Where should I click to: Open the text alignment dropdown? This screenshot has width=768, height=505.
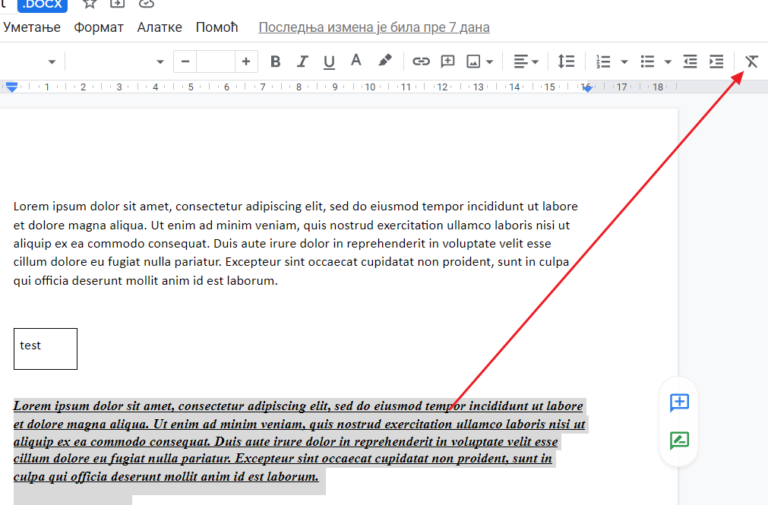[526, 62]
